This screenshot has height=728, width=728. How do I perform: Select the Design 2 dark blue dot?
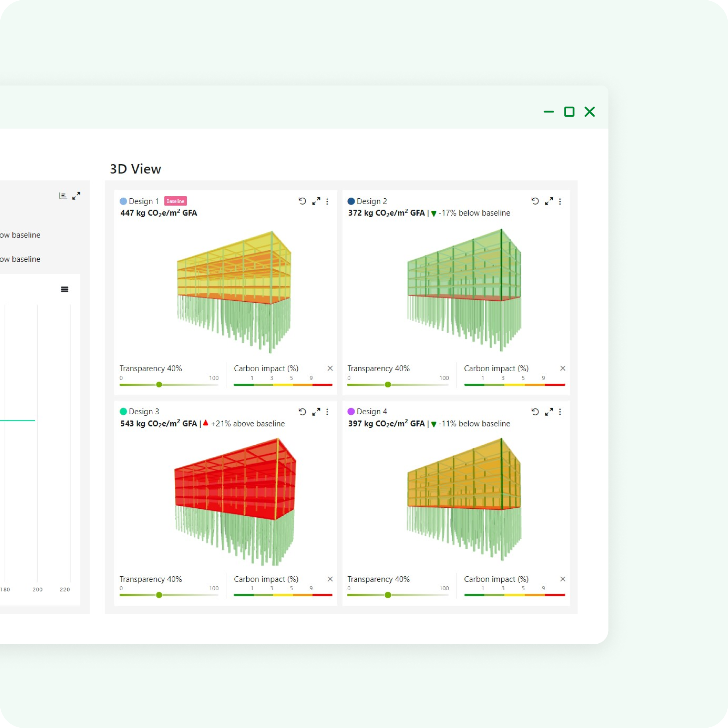(x=351, y=201)
